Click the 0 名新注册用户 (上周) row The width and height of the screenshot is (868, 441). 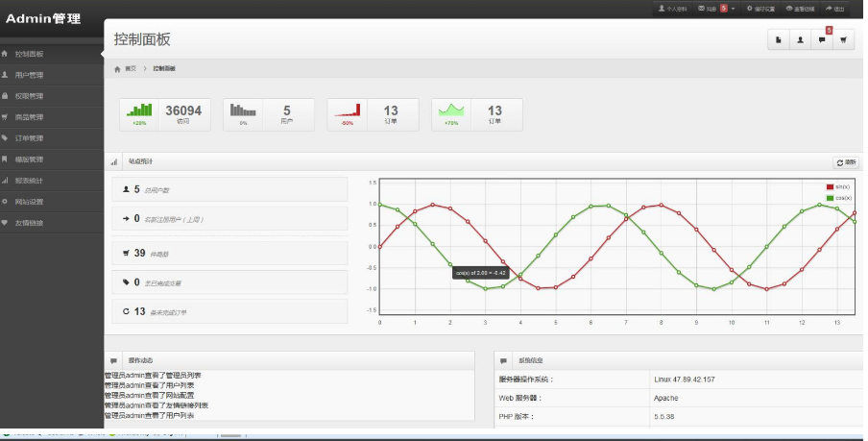point(229,219)
